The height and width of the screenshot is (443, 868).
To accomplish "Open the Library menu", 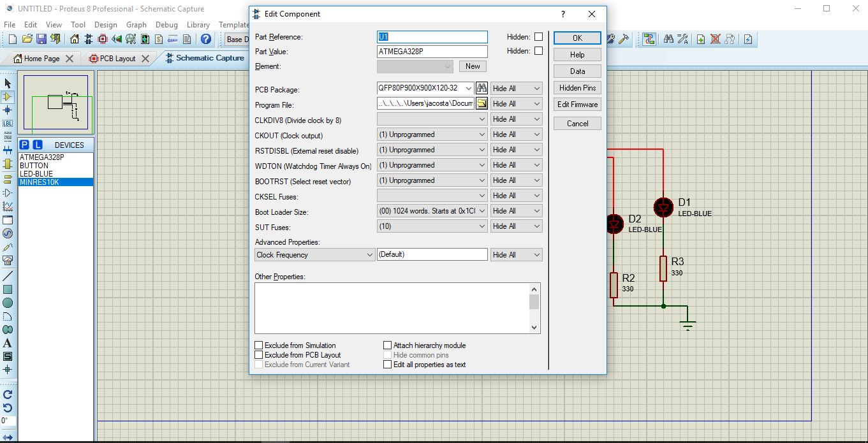I will tap(198, 25).
